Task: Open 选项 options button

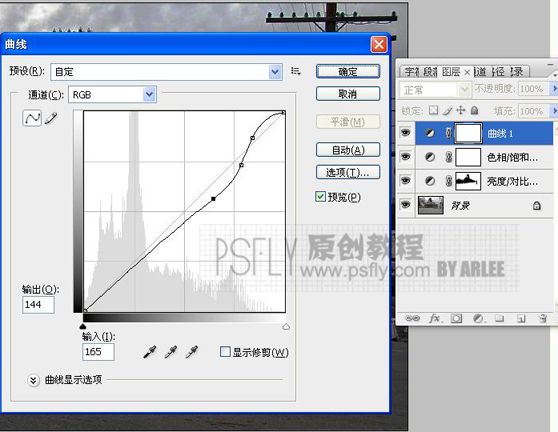Action: coord(348,172)
